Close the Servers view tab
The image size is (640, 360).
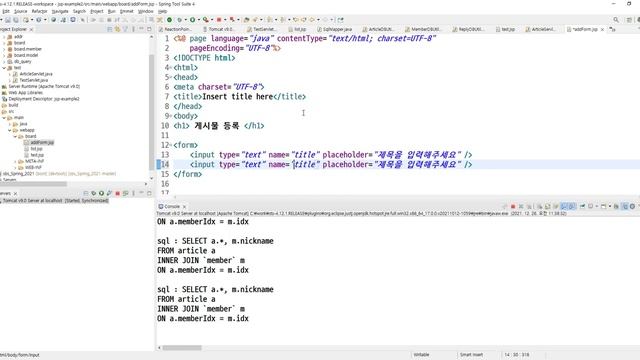tap(15, 193)
